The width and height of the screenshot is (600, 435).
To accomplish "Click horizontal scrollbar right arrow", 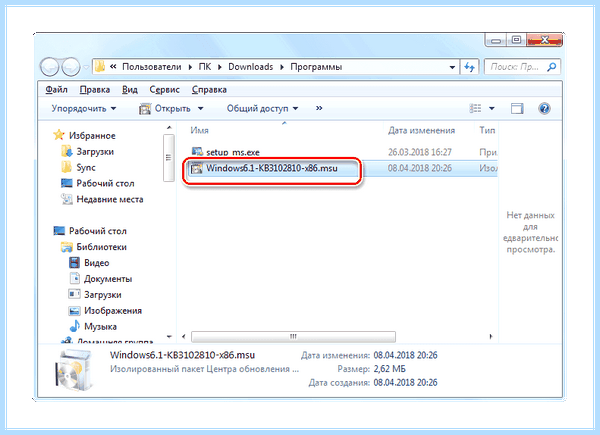I will coord(491,337).
